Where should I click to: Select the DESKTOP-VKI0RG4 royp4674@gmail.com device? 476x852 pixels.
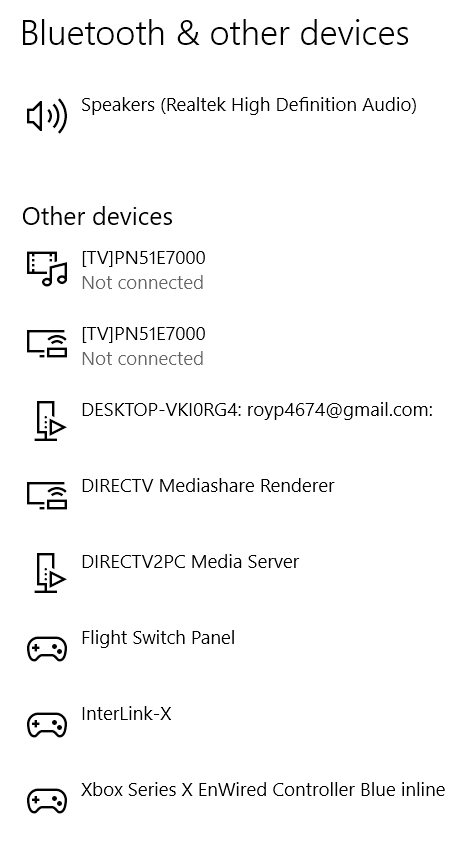pos(257,410)
